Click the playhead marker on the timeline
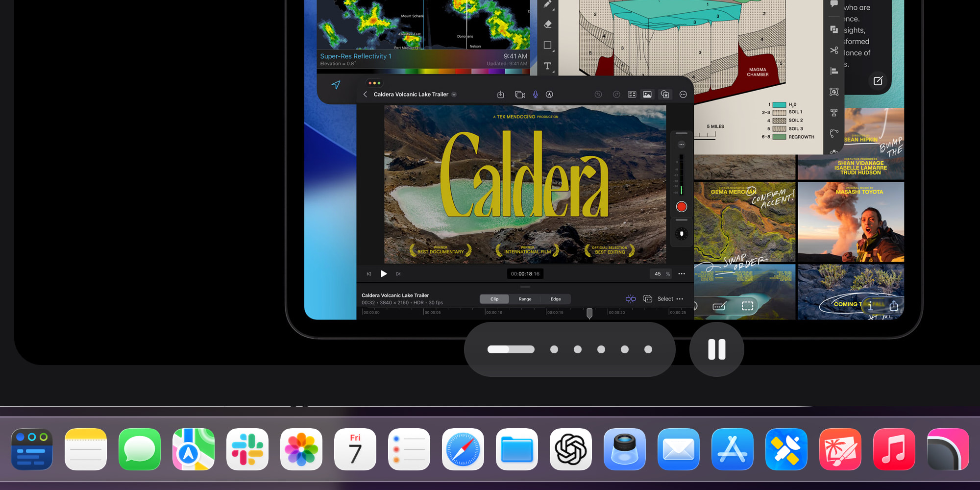This screenshot has height=490, width=980. tap(590, 314)
